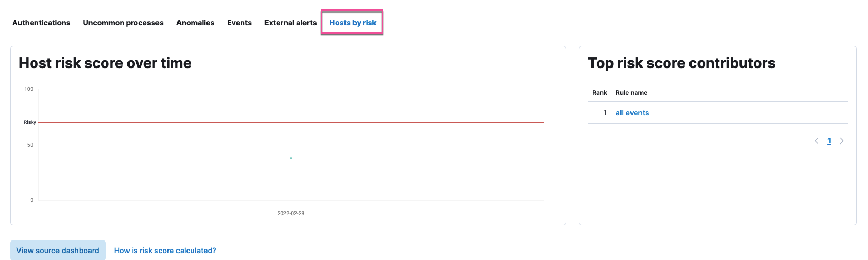
Task: Click View source dashboard button
Action: 58,251
